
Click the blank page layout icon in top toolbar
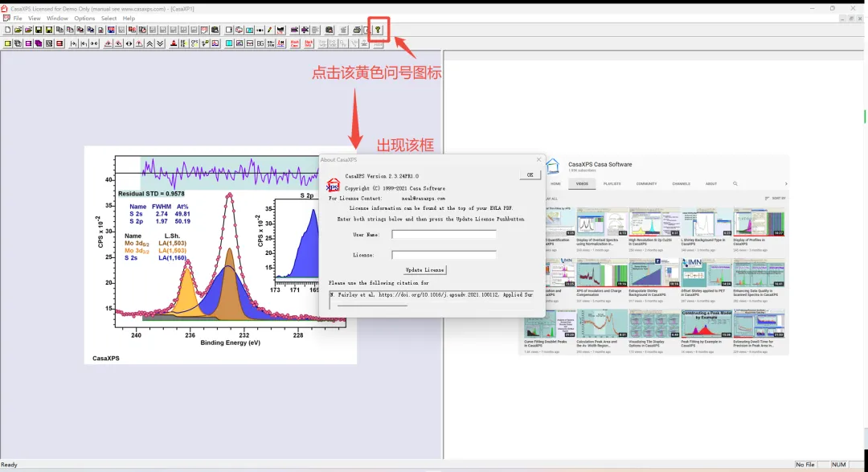click(228, 30)
